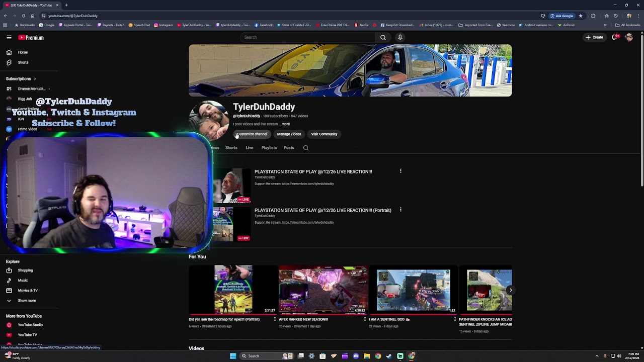Open menu for I AM A SENTINEL GOD video
644x362 pixels.
(x=455, y=319)
